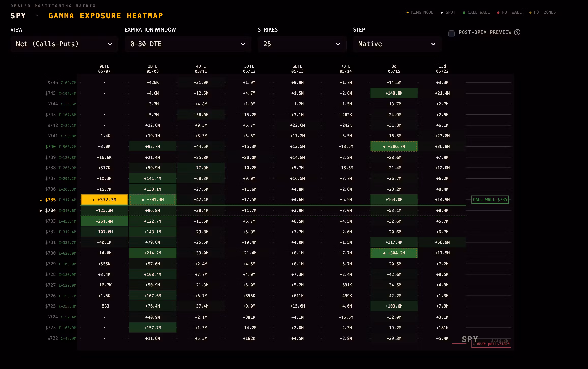Click the −16.5M cell in the 7DTE column

[x=346, y=317]
